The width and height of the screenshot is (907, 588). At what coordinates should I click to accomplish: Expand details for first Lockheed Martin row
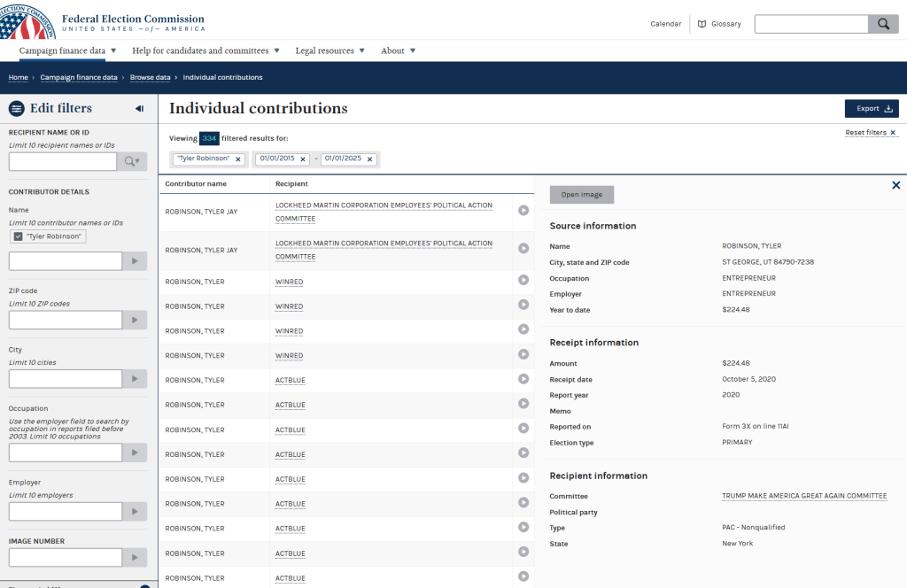(x=523, y=211)
